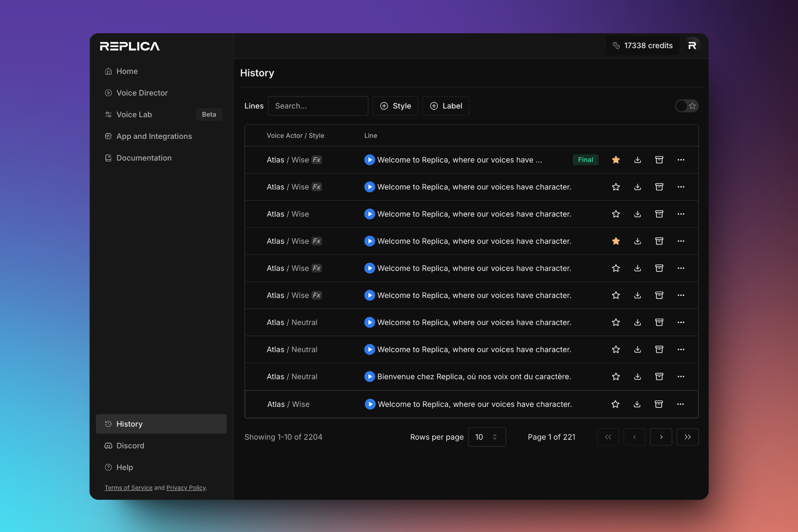Image resolution: width=798 pixels, height=532 pixels.
Task: Click the Documentation page icon
Action: (x=108, y=158)
